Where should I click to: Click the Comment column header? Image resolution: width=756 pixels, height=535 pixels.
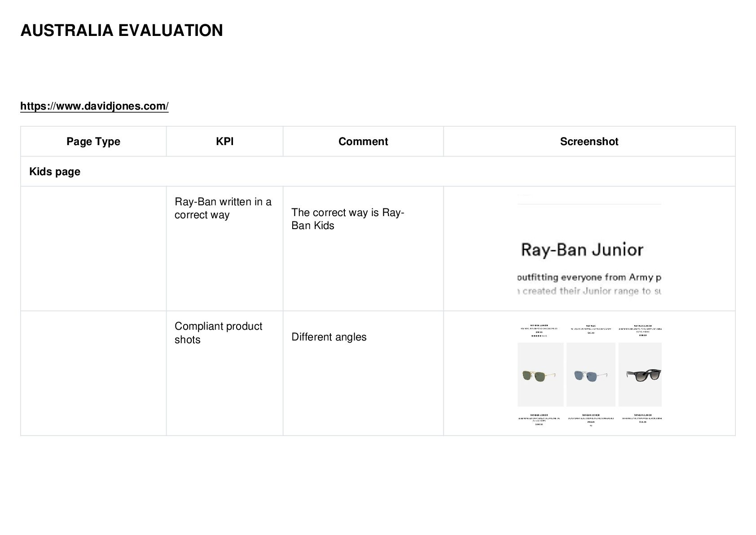pyautogui.click(x=363, y=141)
